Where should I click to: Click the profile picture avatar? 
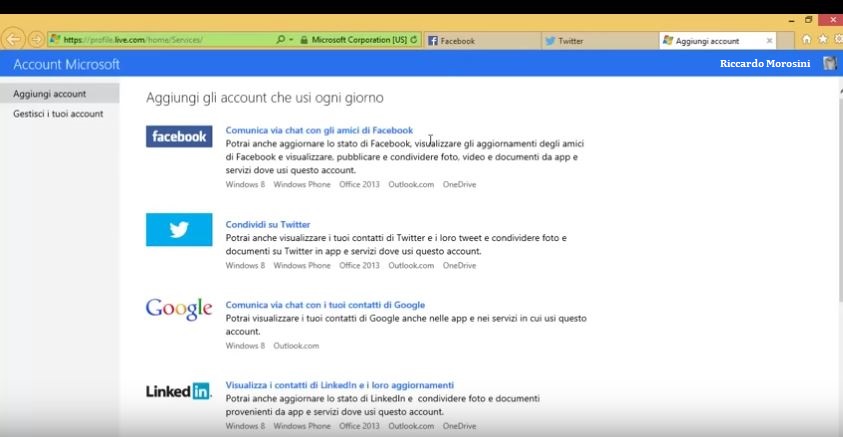click(x=830, y=63)
